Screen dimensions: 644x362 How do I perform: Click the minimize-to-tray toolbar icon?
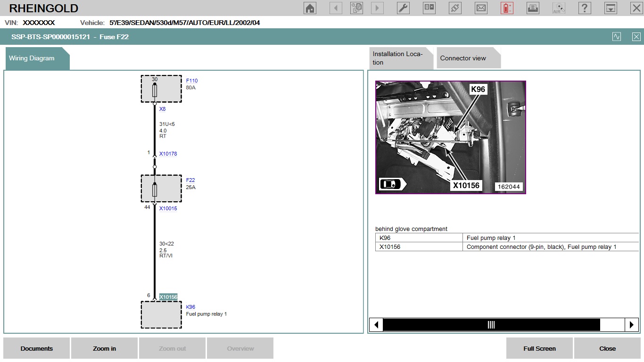[x=611, y=8]
